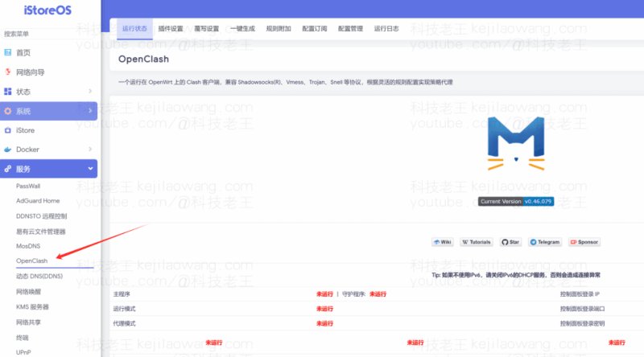Switch to the 配置订阅 tab
This screenshot has width=644, height=357.
click(x=315, y=28)
